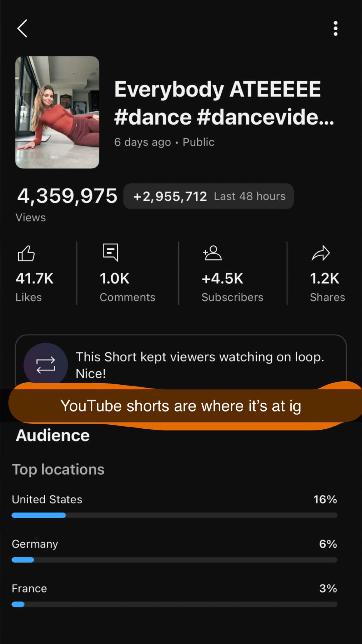The height and width of the screenshot is (644, 362).
Task: Tap the thumbs-up likes icon
Action: click(x=26, y=253)
